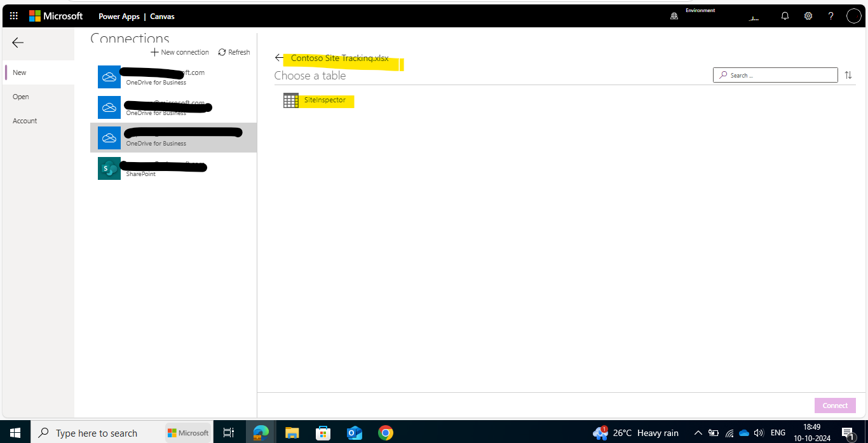Open Outlook from the taskbar
868x443 pixels.
click(354, 433)
